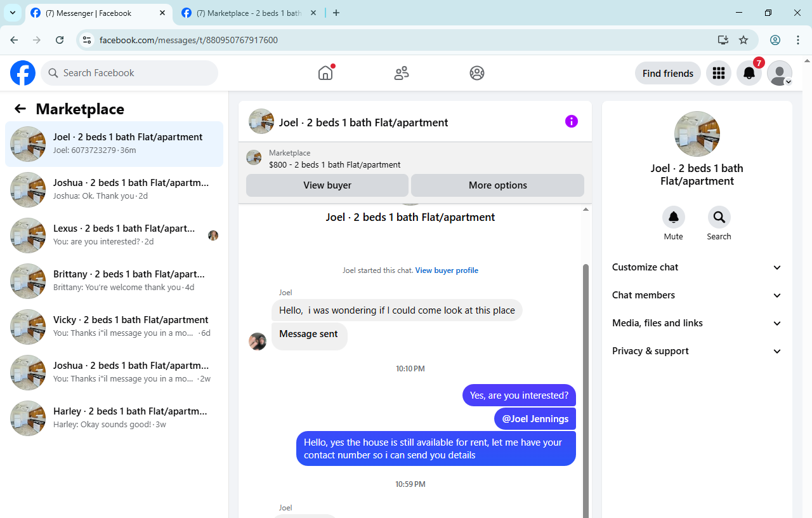Switch to Messenger | Facebook tab
This screenshot has width=812, height=518.
[x=100, y=13]
